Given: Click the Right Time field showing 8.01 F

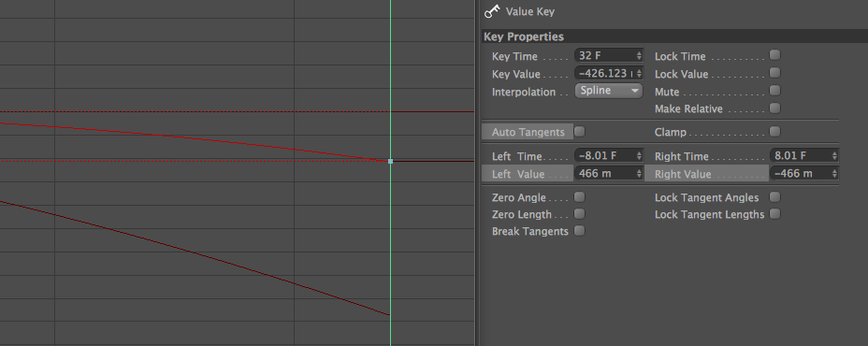Looking at the screenshot, I should [x=803, y=156].
